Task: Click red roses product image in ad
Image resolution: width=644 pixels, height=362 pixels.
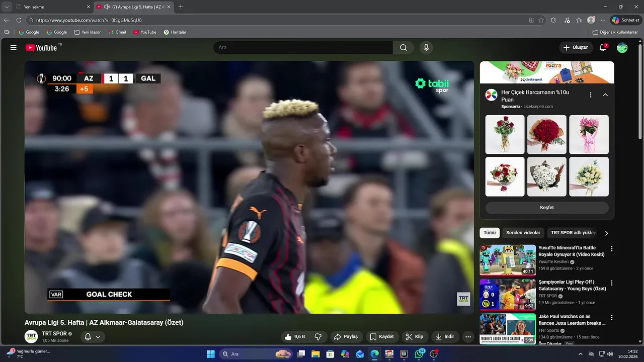Action: [x=547, y=135]
